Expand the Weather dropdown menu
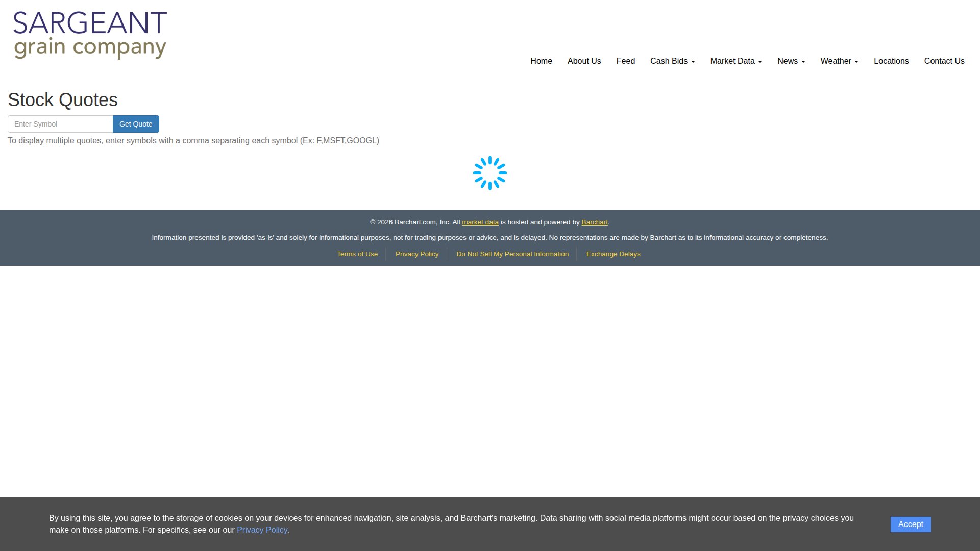The width and height of the screenshot is (980, 551). 839,61
